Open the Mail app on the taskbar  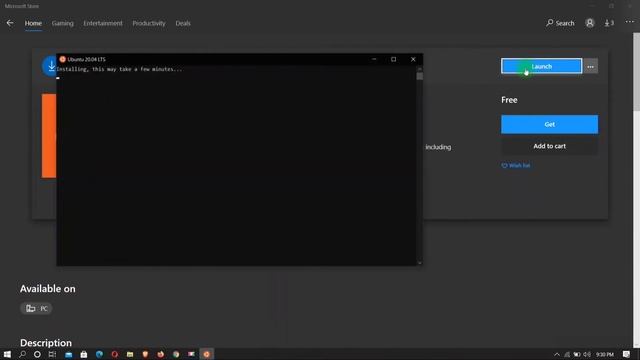tap(68, 354)
